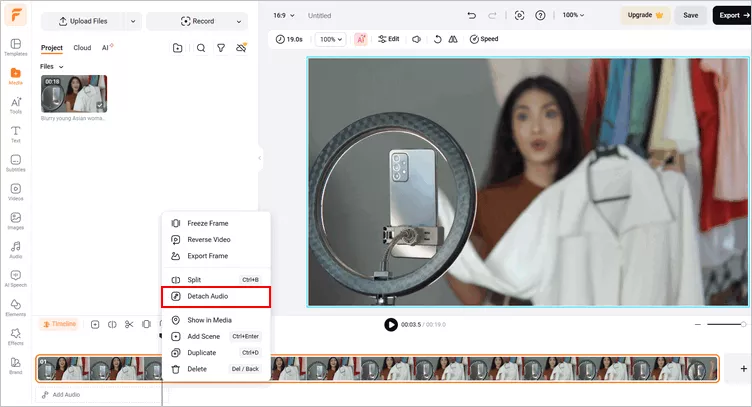752x407 pixels.
Task: Open the Templates sidebar panel
Action: (x=15, y=47)
